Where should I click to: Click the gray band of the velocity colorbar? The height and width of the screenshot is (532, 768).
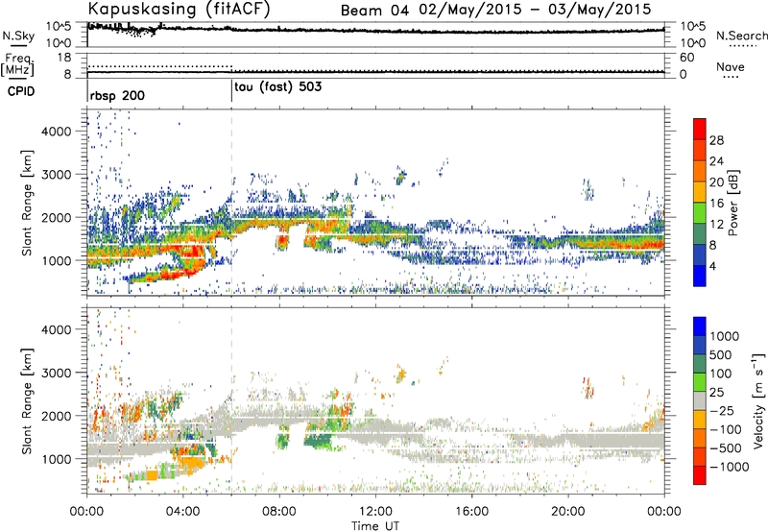tap(700, 400)
